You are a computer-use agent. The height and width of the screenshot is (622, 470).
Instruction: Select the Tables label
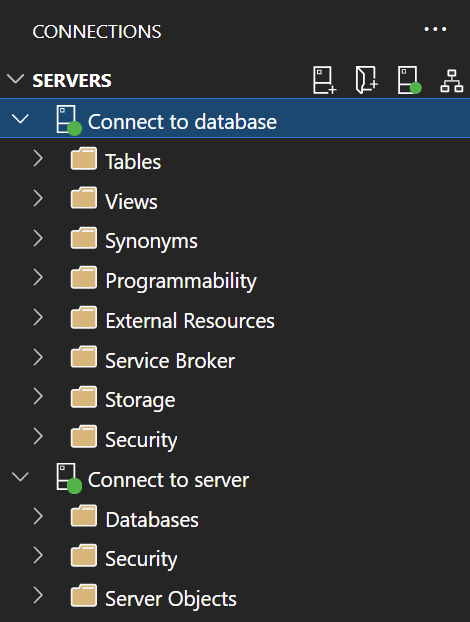(x=133, y=162)
